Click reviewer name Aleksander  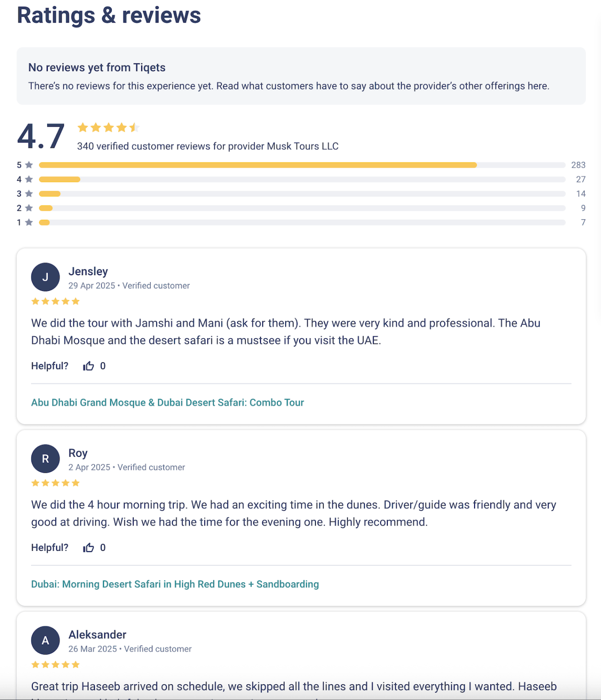(x=97, y=635)
